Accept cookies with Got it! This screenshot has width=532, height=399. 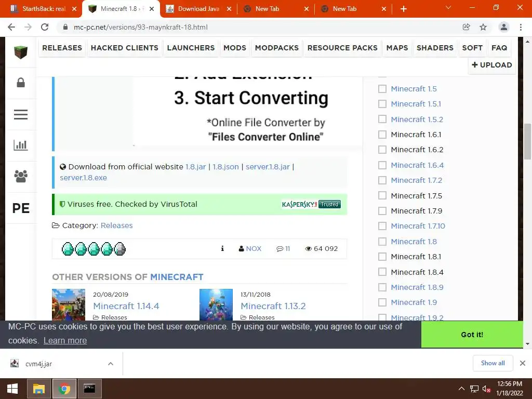pos(472,335)
